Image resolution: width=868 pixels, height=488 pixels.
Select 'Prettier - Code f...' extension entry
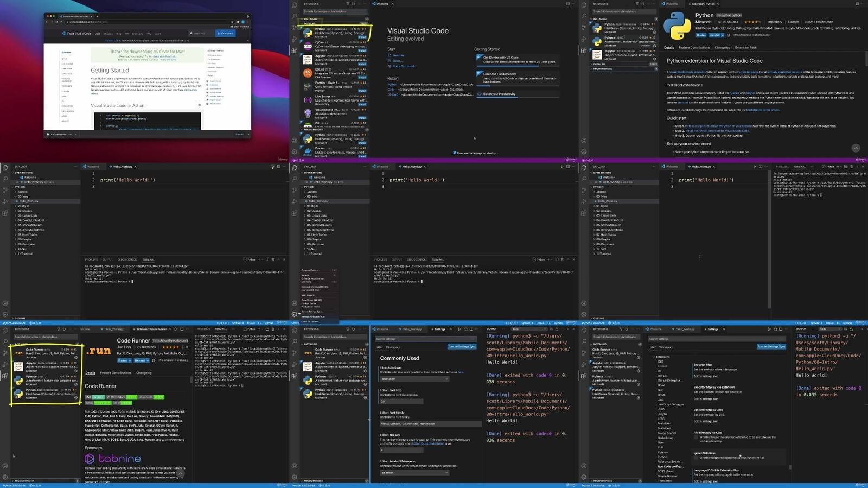click(335, 86)
